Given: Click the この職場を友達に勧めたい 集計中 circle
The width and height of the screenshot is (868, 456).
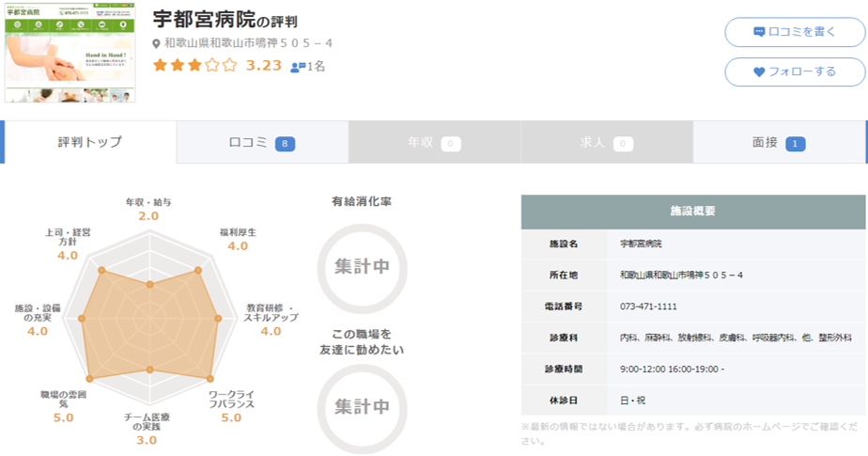Looking at the screenshot, I should pos(362,409).
